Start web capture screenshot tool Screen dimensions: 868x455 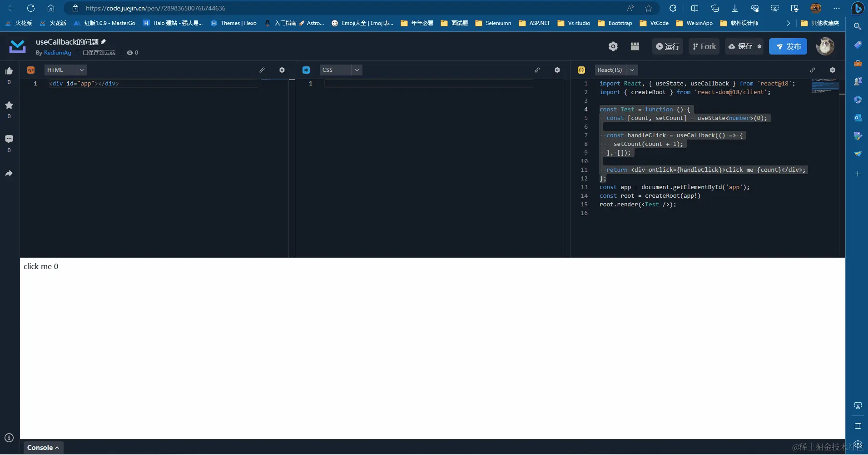(775, 8)
